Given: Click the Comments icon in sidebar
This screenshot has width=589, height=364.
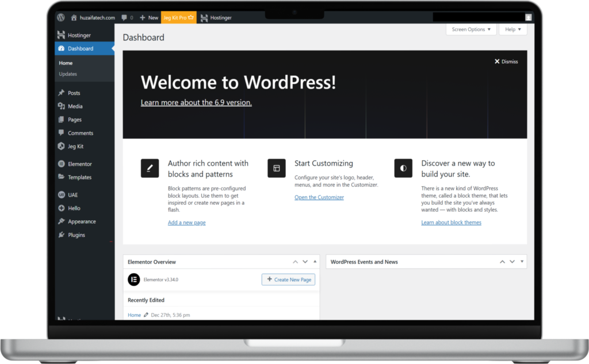Looking at the screenshot, I should [61, 133].
